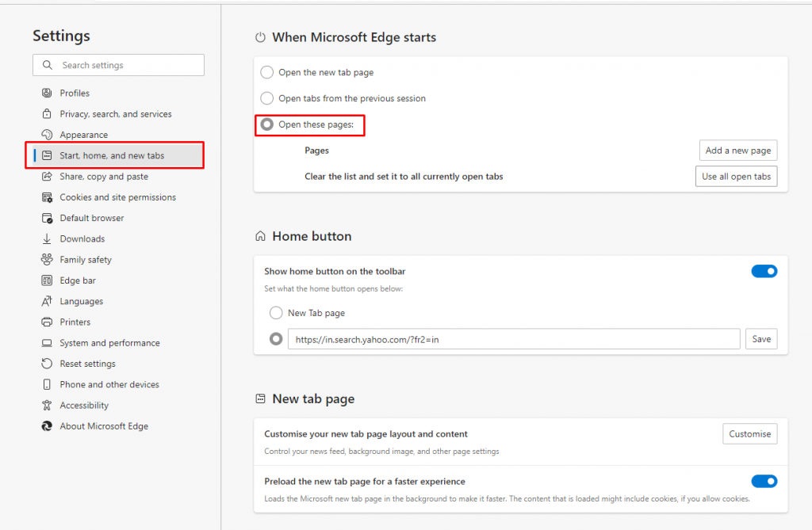
Task: Select 'New Tab page' home button radio
Action: [276, 313]
